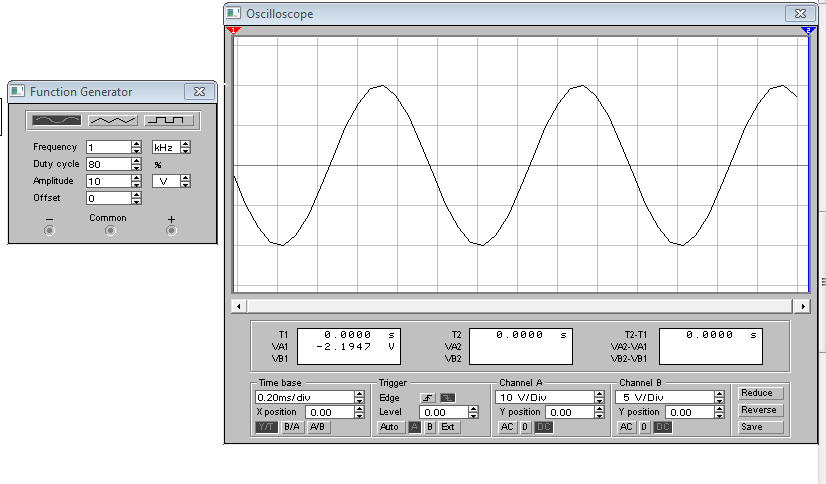Click the Time base scale field
Screen dimensions: 826x484
click(304, 397)
